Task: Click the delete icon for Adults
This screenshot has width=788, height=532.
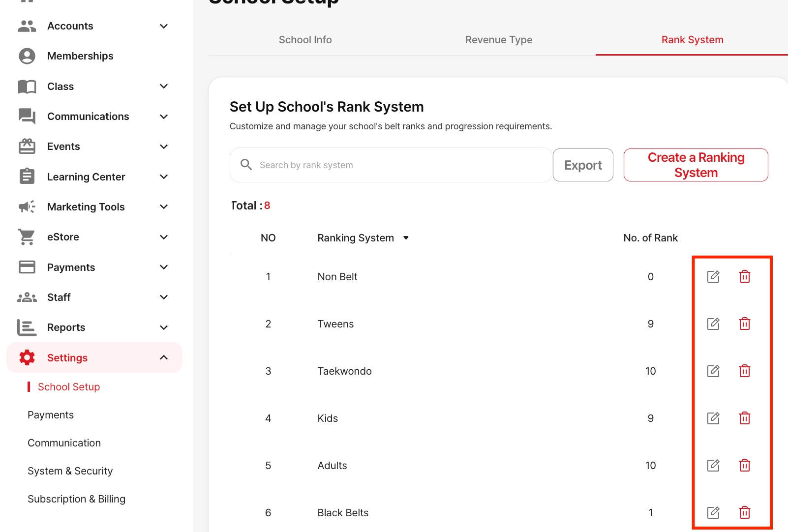Action: (x=745, y=465)
